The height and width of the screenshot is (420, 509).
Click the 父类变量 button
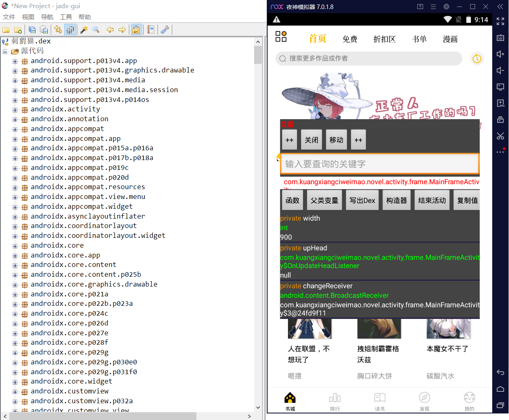point(324,200)
